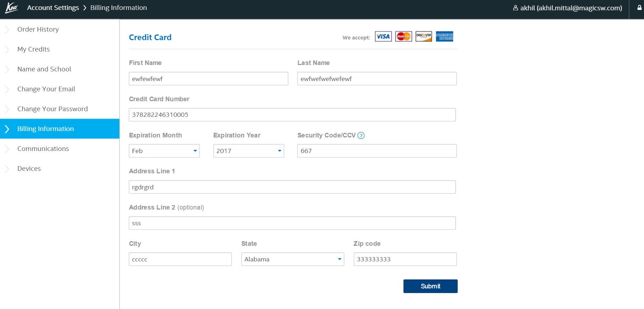Open the Expiration Month dropdown
Screen dimensions: 644x309
[x=164, y=151]
